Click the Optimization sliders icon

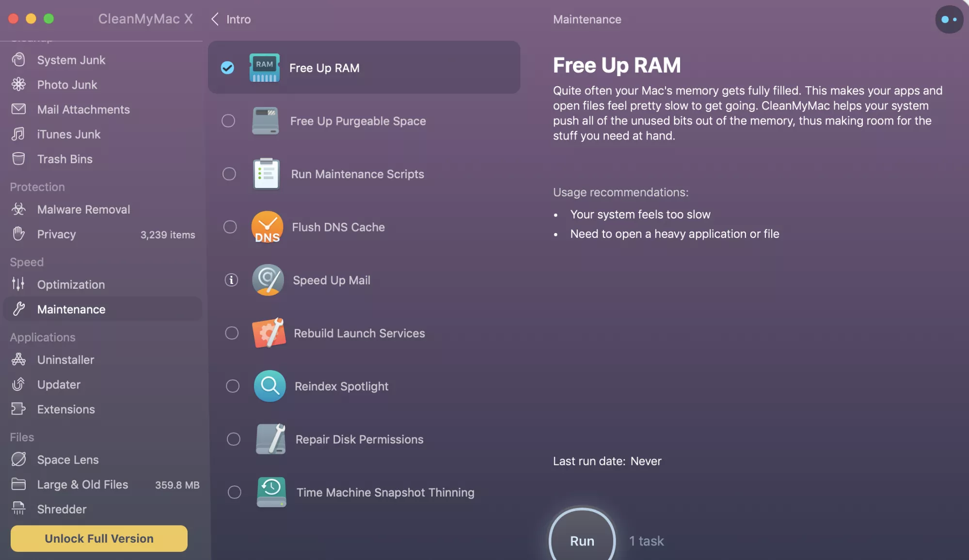tap(18, 284)
